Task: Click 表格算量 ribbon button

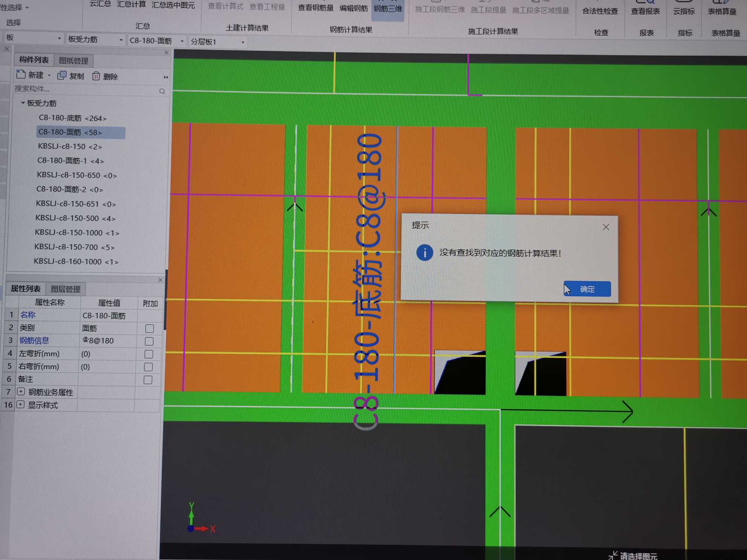Action: [x=722, y=11]
